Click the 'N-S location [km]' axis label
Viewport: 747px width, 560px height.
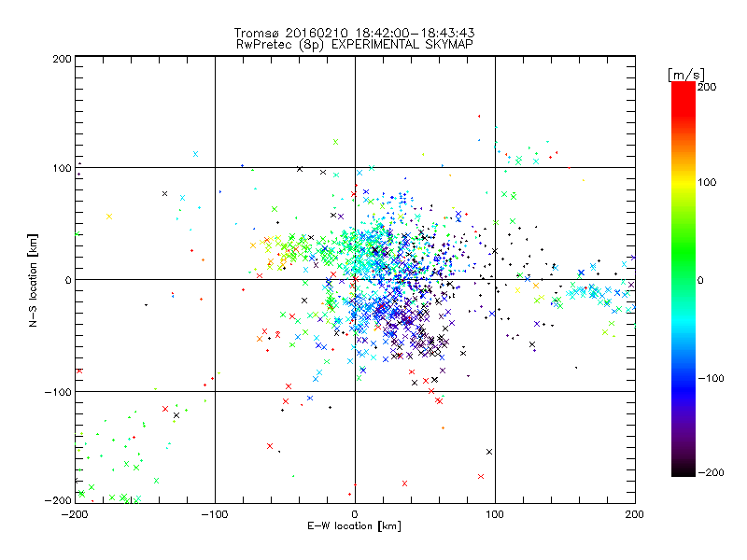(x=33, y=280)
